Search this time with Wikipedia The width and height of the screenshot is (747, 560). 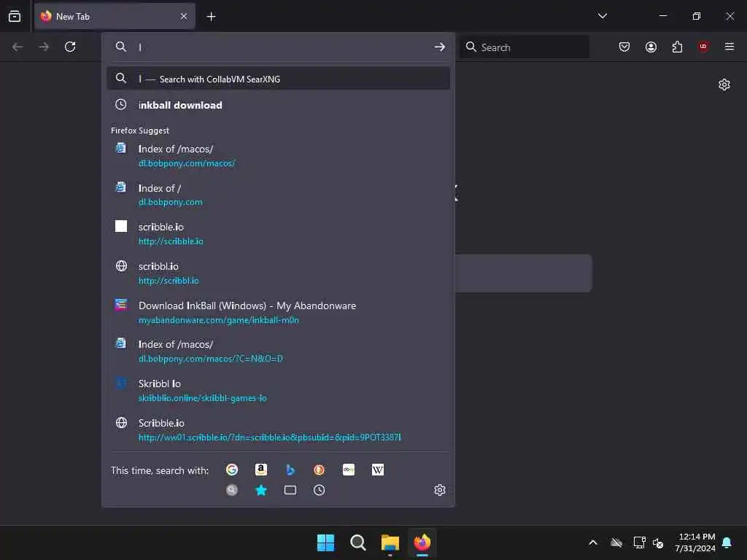[378, 470]
